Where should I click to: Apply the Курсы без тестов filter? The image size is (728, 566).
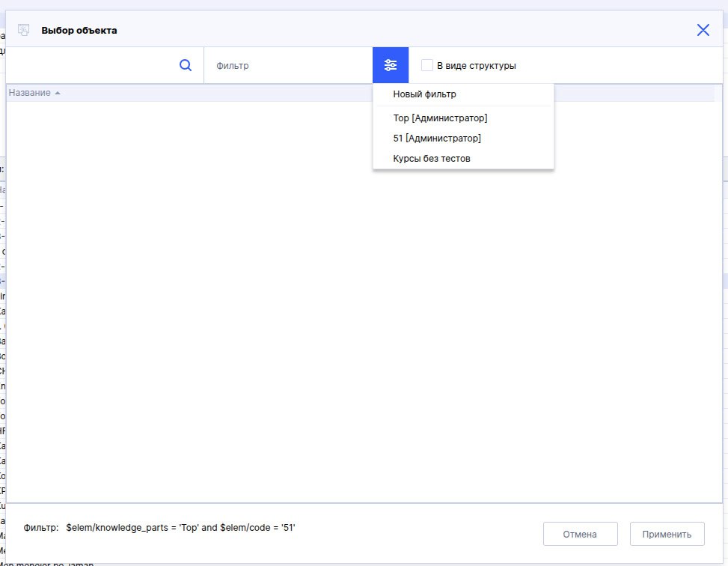pos(431,159)
